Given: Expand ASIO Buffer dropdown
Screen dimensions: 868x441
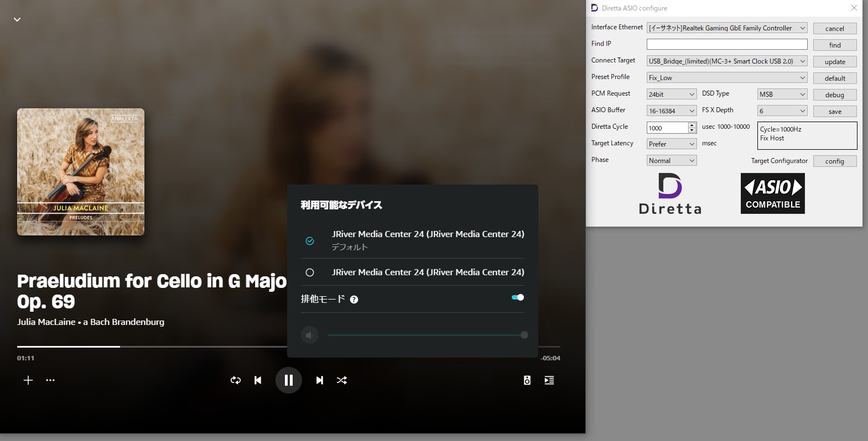Looking at the screenshot, I should (672, 111).
